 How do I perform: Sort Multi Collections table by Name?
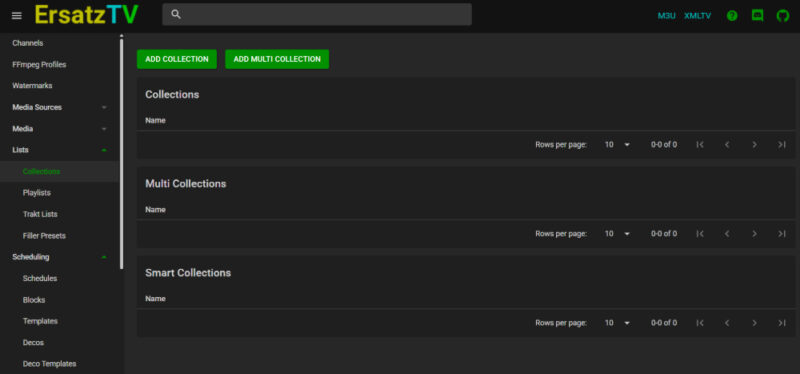click(x=155, y=210)
